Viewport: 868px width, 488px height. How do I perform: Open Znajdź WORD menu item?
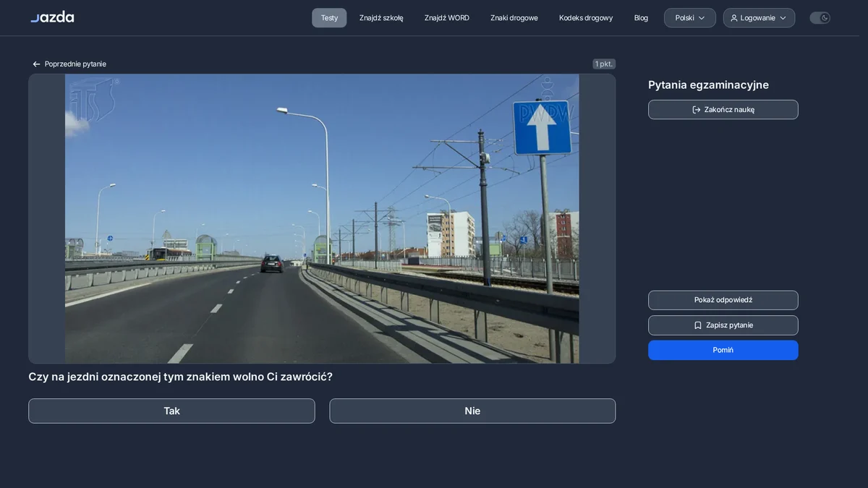pos(447,18)
